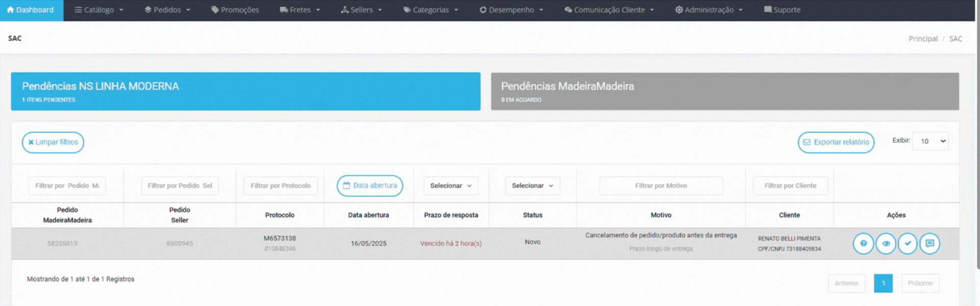Click the CPF/CNPJ 73188409834 text

coord(789,249)
